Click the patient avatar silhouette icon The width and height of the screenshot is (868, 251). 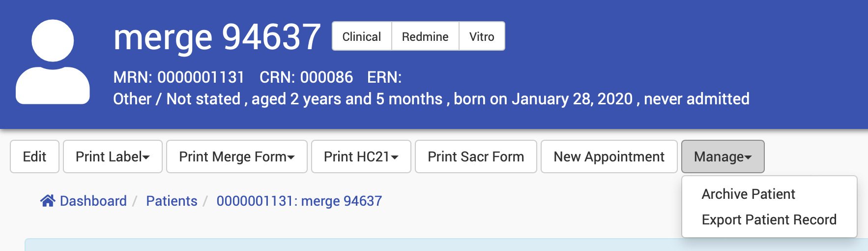[x=53, y=62]
